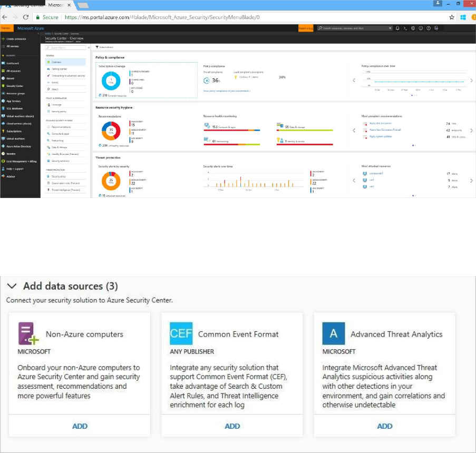The height and width of the screenshot is (453, 476).
Task: Click the CEF Common Event Format icon
Action: (x=181, y=333)
